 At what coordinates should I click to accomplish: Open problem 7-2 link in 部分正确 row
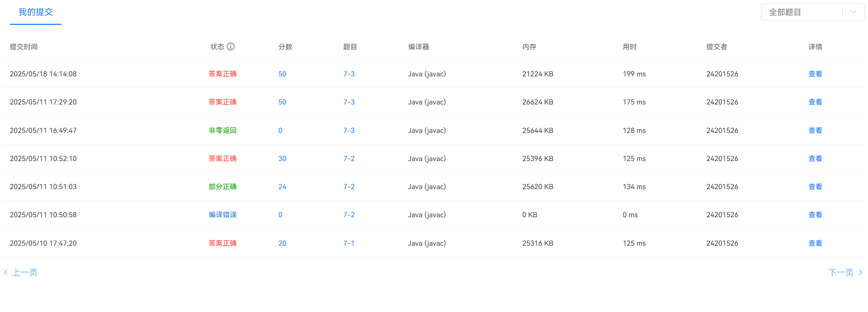[x=349, y=187]
